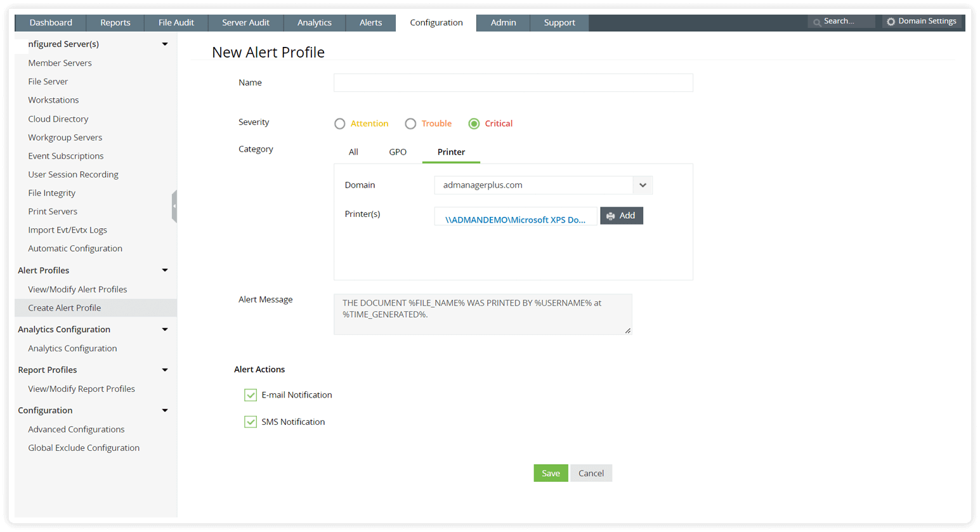Focus the alert profile Name field
The image size is (980, 532).
513,82
